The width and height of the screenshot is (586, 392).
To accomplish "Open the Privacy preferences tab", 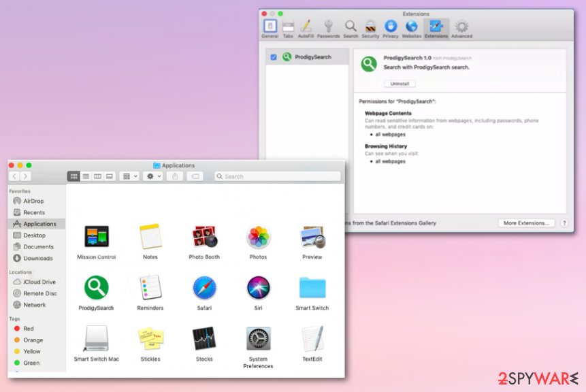I will click(391, 29).
